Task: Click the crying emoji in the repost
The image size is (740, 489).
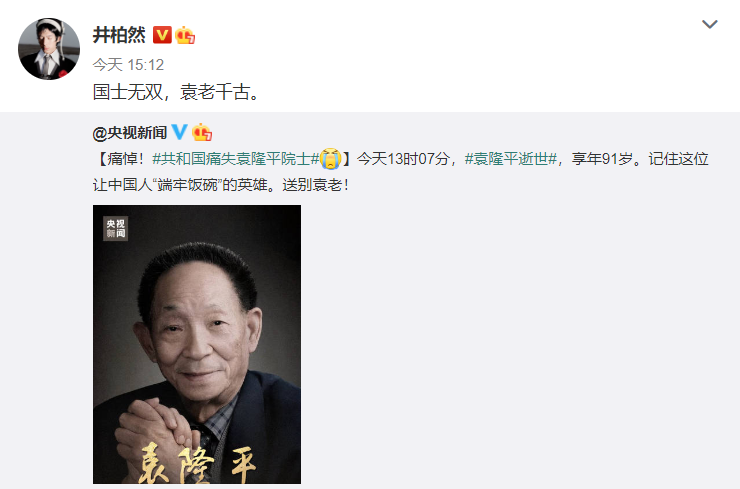Action: [x=330, y=159]
